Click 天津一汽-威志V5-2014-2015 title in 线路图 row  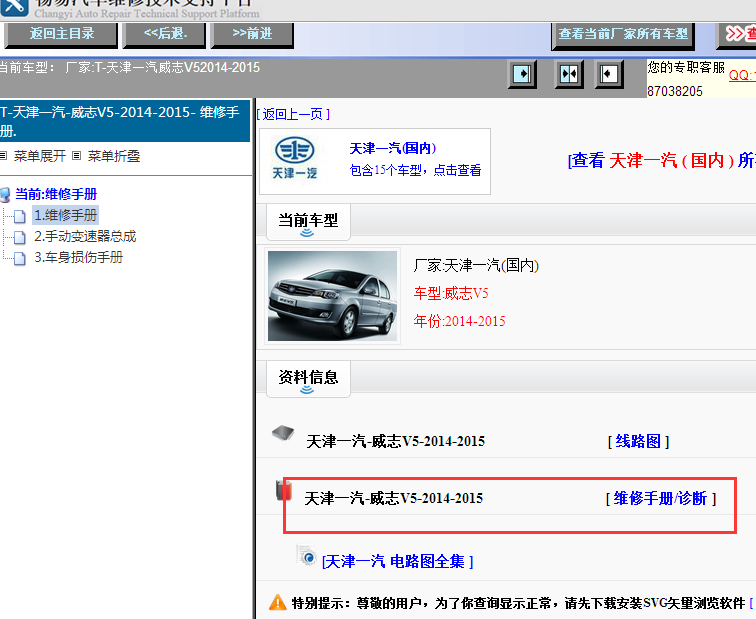coord(395,441)
